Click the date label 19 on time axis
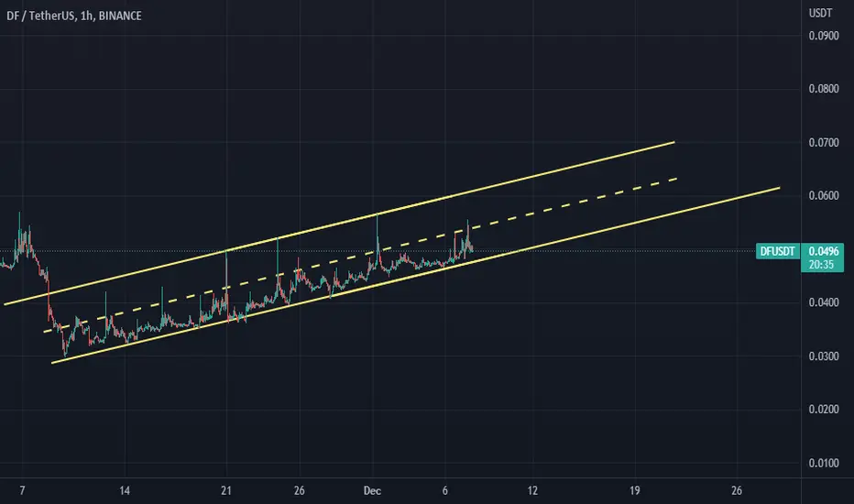The width and height of the screenshot is (854, 504). coord(634,491)
